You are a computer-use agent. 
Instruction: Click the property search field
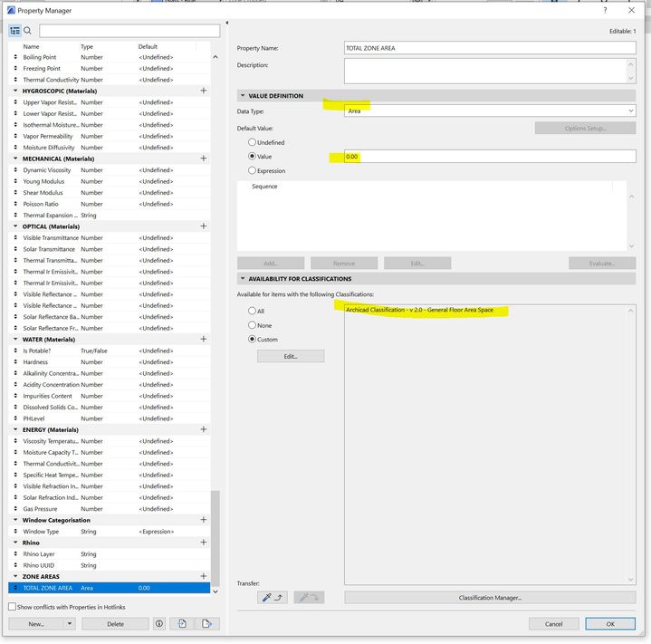129,31
